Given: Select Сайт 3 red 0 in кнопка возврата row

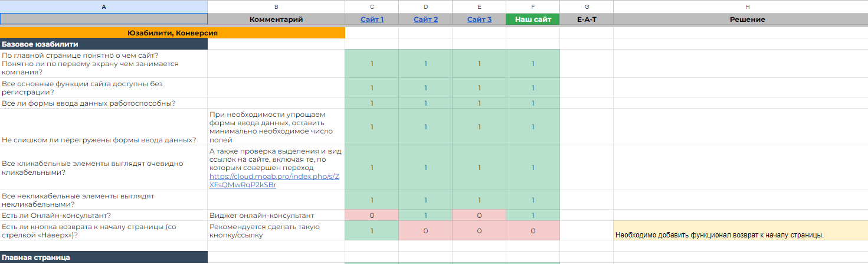Looking at the screenshot, I should click(x=479, y=231).
